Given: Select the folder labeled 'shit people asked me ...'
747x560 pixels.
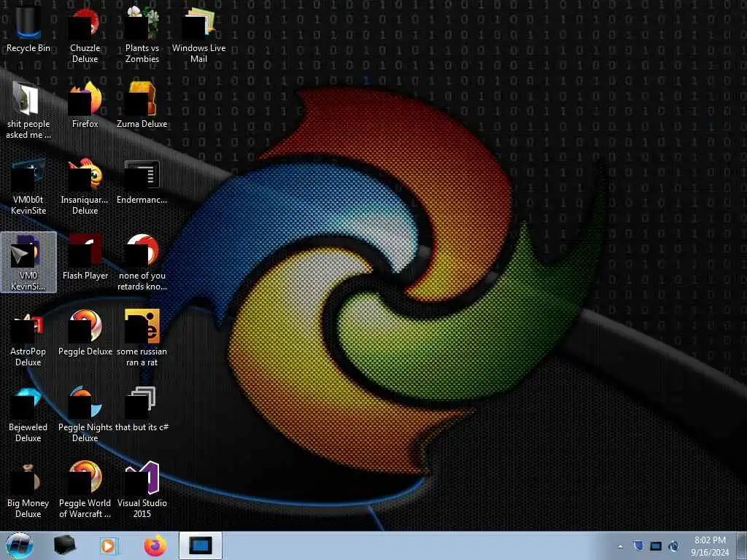Looking at the screenshot, I should click(28, 111).
